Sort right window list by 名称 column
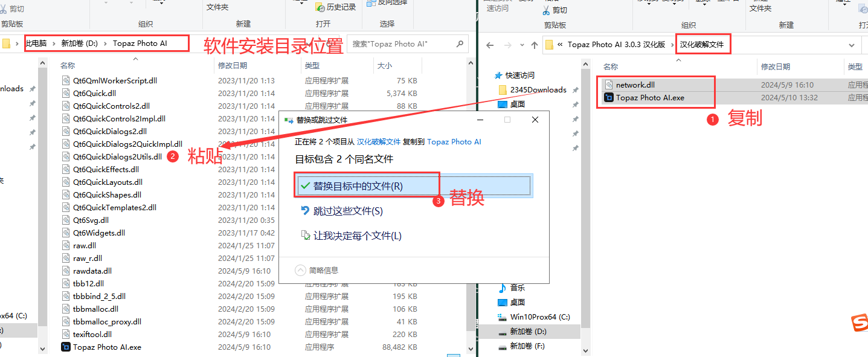868x357 pixels. pyautogui.click(x=611, y=66)
